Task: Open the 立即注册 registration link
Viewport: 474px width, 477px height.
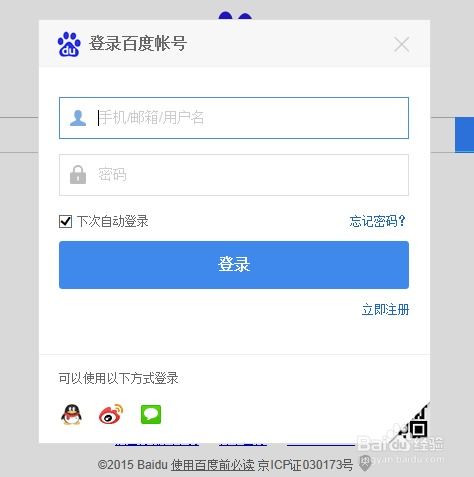Action: [385, 310]
